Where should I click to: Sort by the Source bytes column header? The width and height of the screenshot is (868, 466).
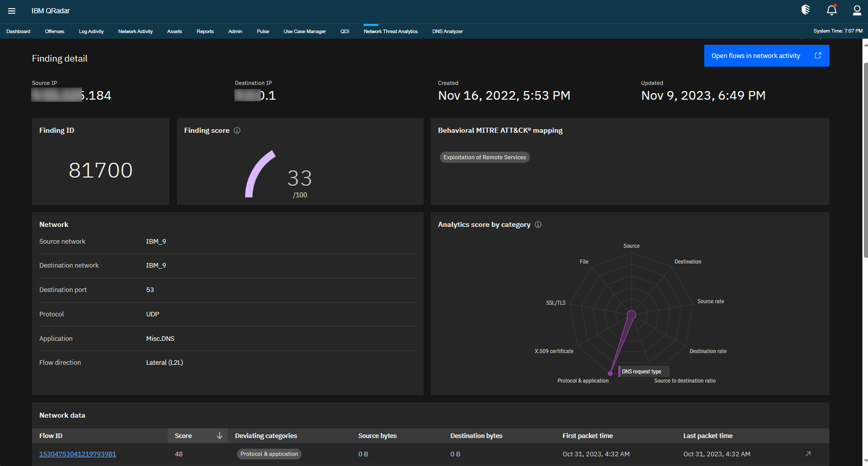377,435
